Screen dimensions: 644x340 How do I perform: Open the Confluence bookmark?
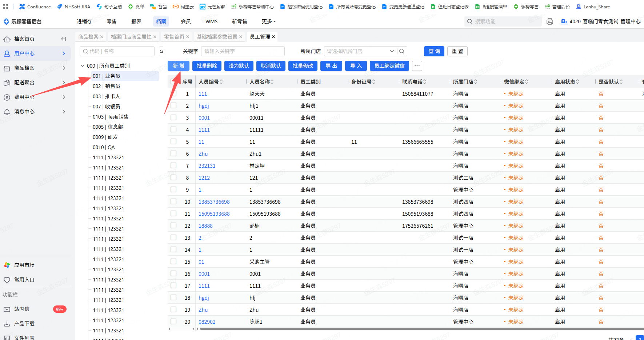coord(35,7)
